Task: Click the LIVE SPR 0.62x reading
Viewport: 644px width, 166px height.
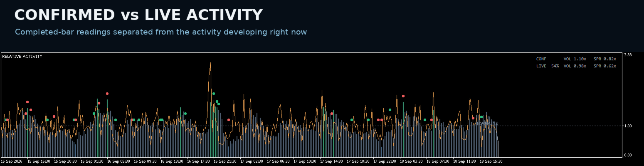Action: pyautogui.click(x=605, y=66)
